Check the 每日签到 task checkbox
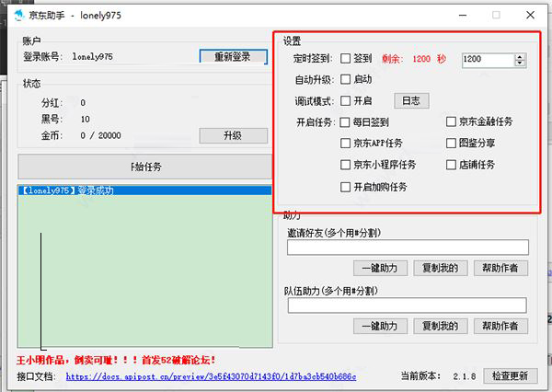 pos(345,122)
